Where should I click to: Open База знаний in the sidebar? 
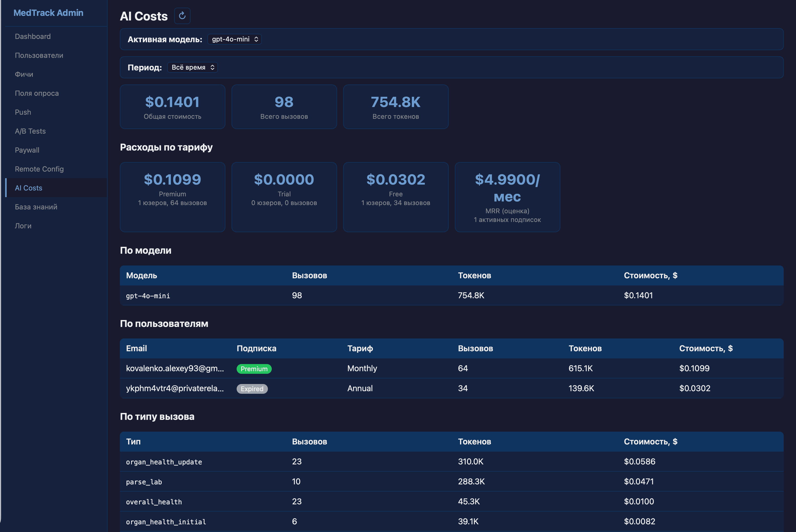click(36, 207)
